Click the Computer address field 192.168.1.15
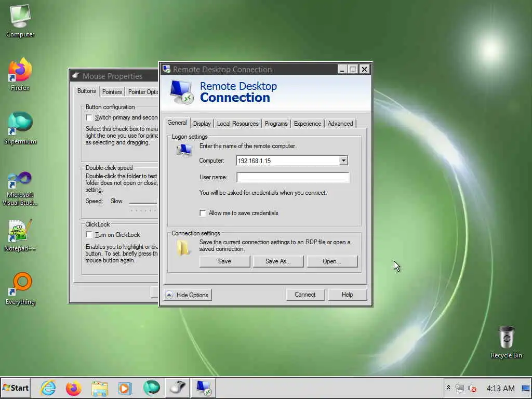Image resolution: width=532 pixels, height=399 pixels. coord(288,161)
